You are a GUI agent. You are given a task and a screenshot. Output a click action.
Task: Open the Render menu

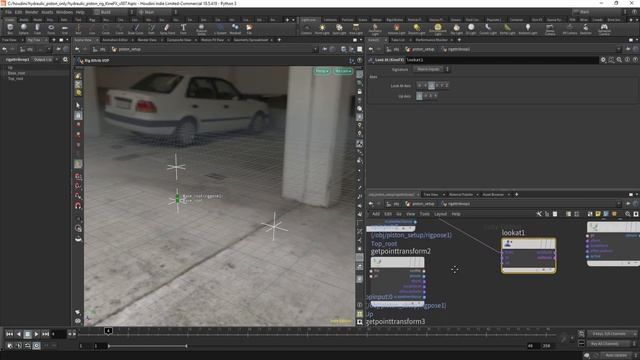(31, 12)
